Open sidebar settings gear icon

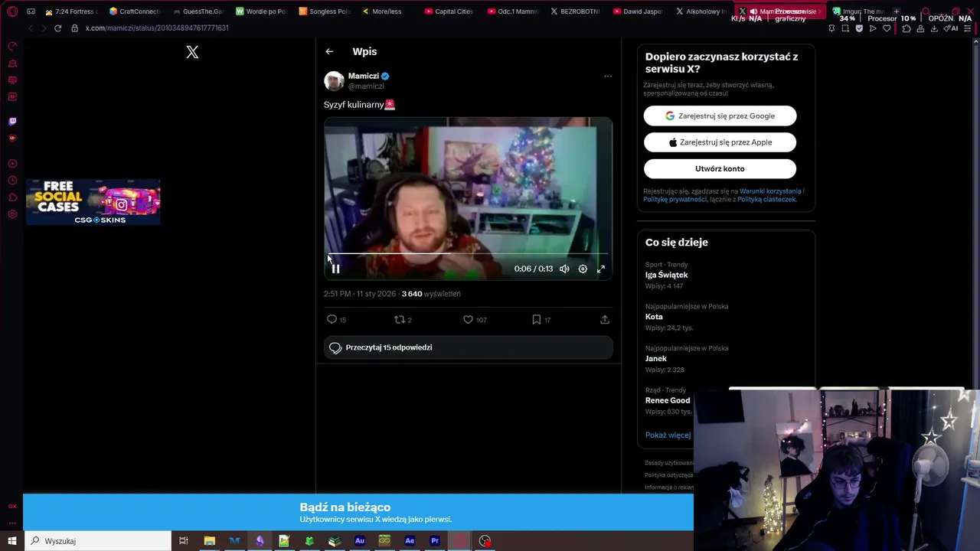coord(12,214)
